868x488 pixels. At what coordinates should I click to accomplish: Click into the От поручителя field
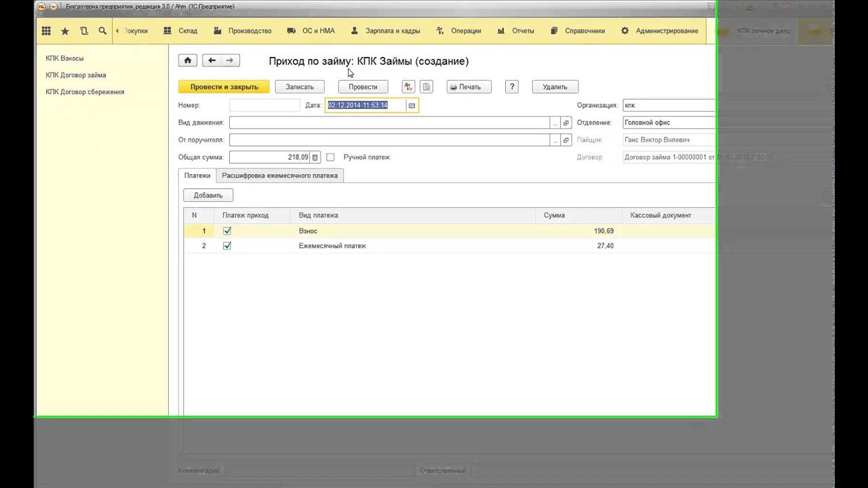(389, 140)
